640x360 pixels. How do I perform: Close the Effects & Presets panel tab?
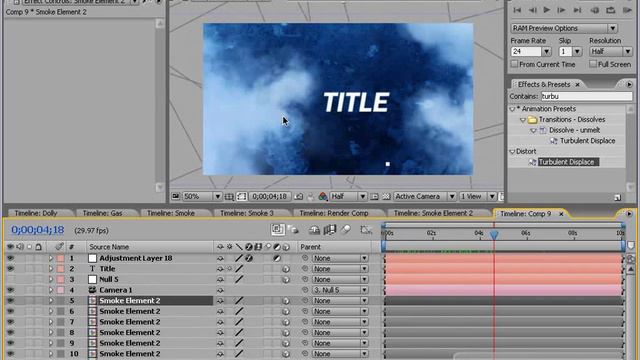[577, 84]
